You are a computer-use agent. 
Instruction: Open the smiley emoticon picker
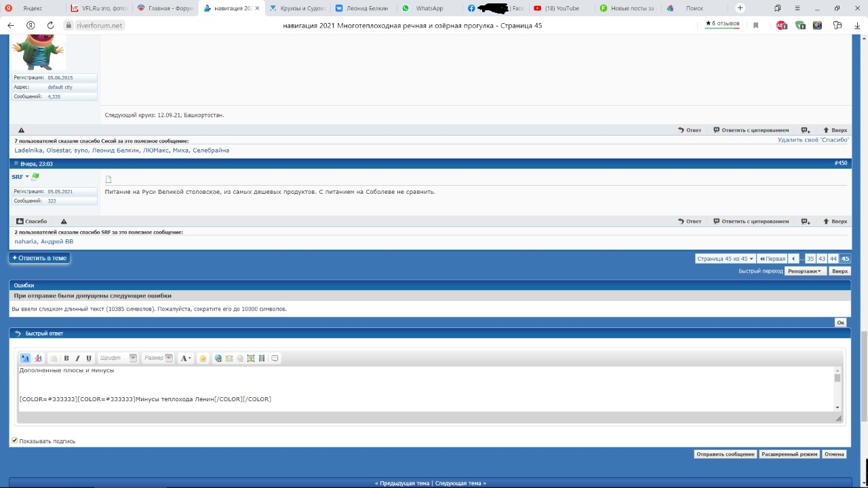click(x=203, y=359)
